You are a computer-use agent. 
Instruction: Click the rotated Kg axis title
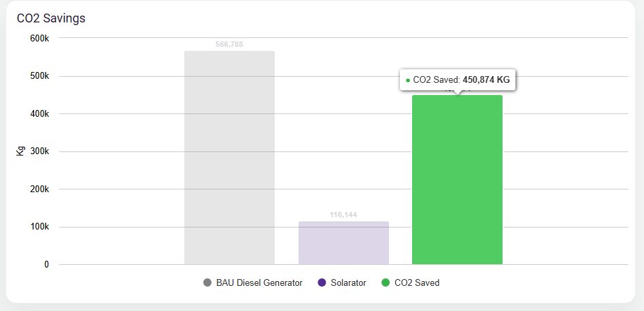(x=20, y=151)
